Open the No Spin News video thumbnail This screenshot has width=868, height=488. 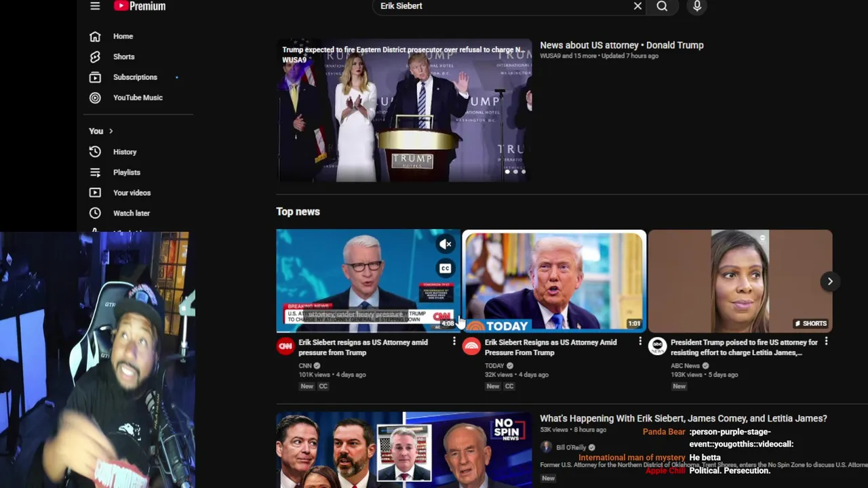point(404,450)
